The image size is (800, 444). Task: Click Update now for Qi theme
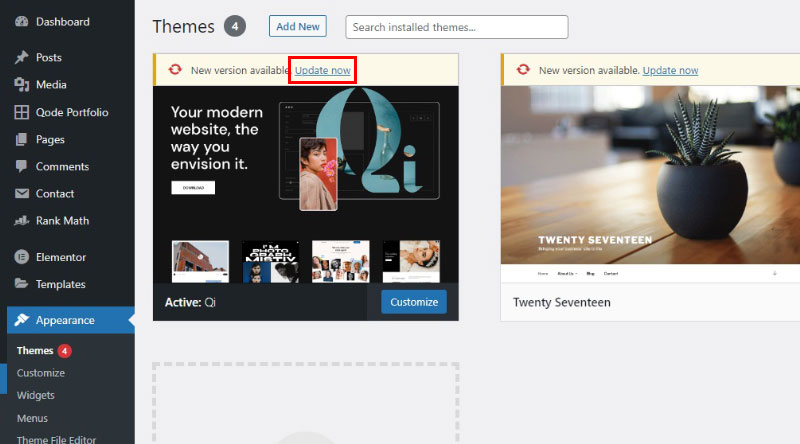322,70
